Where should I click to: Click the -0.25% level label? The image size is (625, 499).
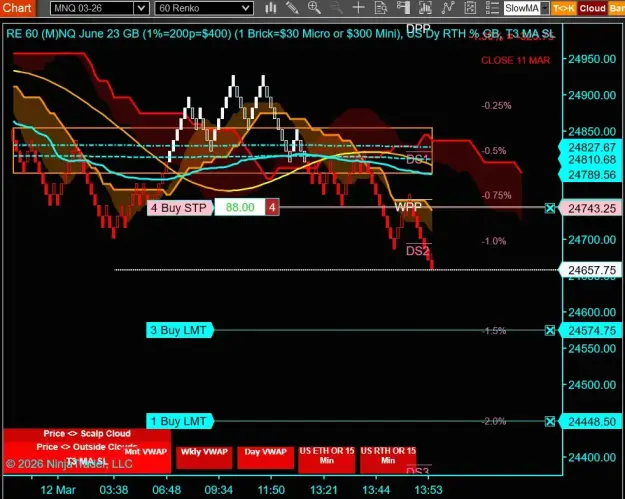(496, 106)
